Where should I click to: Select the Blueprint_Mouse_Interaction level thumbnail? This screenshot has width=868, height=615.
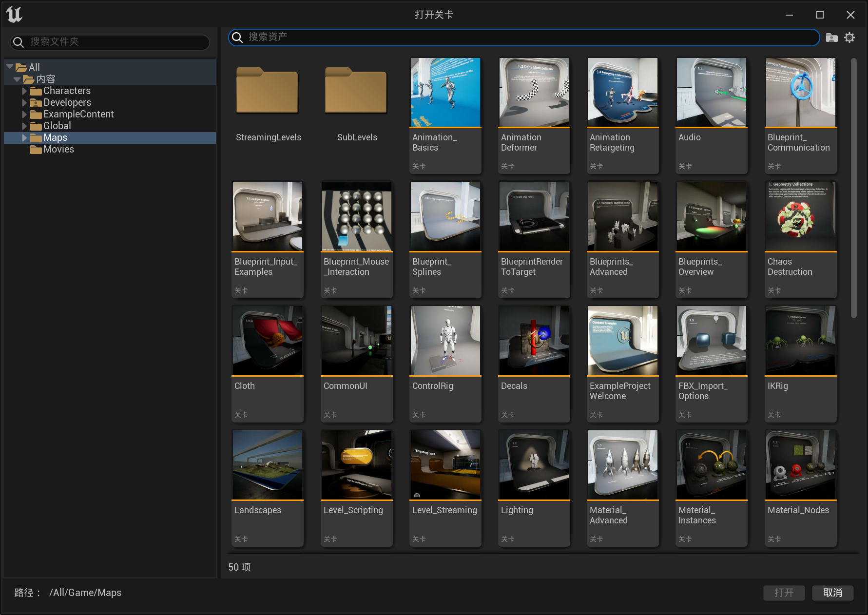pos(357,216)
